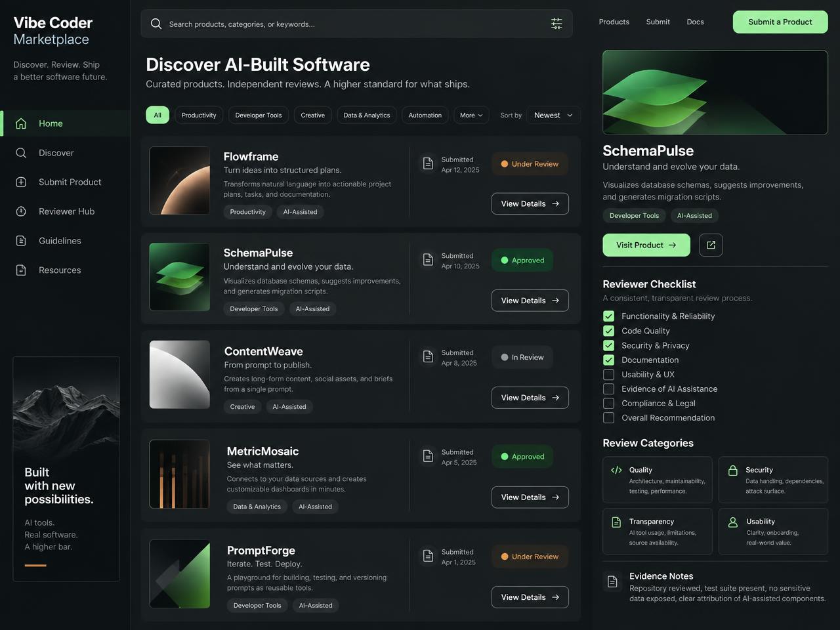Uncheck the Code Quality checkbox
This screenshot has height=630, width=840.
click(x=609, y=331)
